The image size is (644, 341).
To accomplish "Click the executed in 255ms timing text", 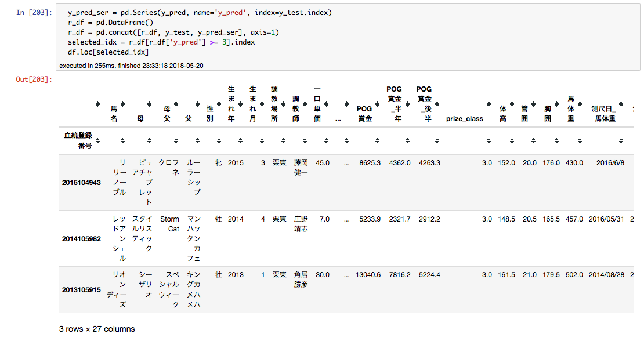I will [x=131, y=66].
